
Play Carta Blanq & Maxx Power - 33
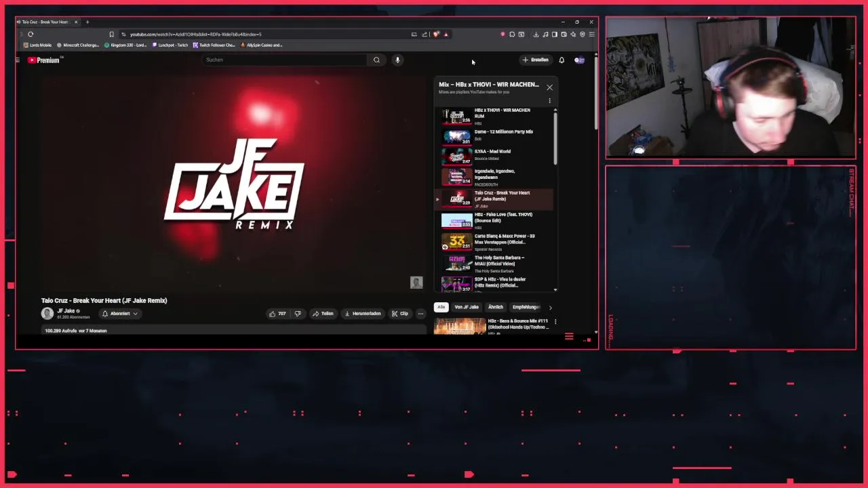(x=494, y=243)
